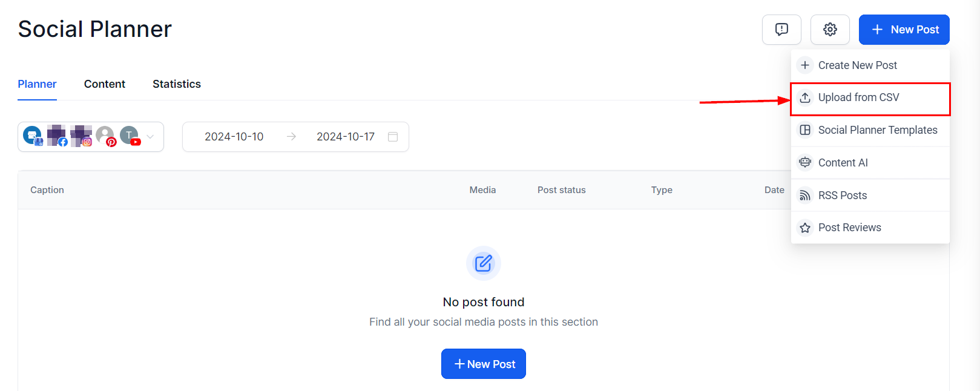Click the feedback speech bubble icon button
980x391 pixels.
781,30
